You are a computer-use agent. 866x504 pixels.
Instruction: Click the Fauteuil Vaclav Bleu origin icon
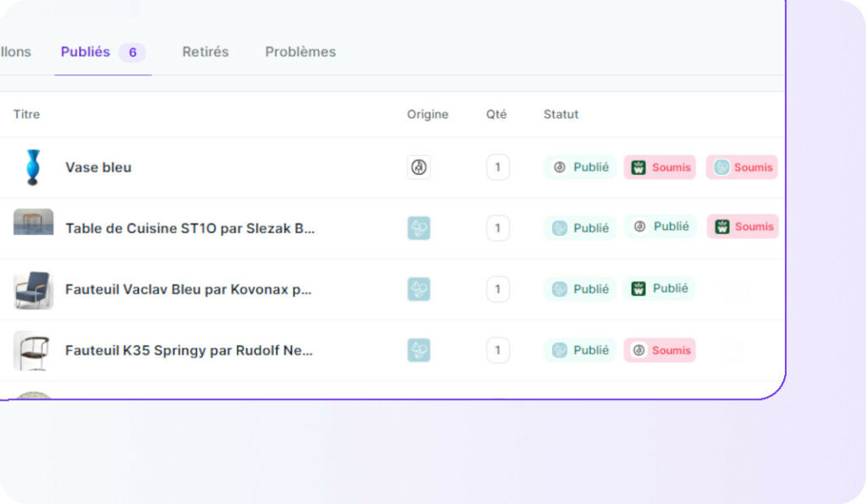click(x=419, y=289)
